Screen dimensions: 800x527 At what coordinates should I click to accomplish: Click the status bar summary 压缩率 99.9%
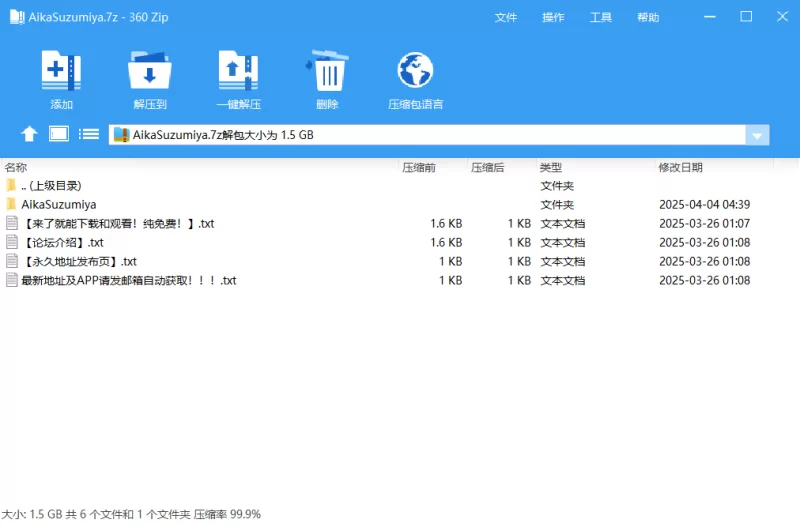click(227, 514)
